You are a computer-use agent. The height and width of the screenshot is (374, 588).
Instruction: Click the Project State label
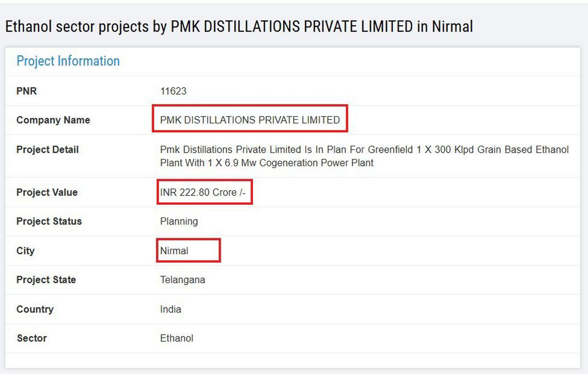pyautogui.click(x=46, y=280)
